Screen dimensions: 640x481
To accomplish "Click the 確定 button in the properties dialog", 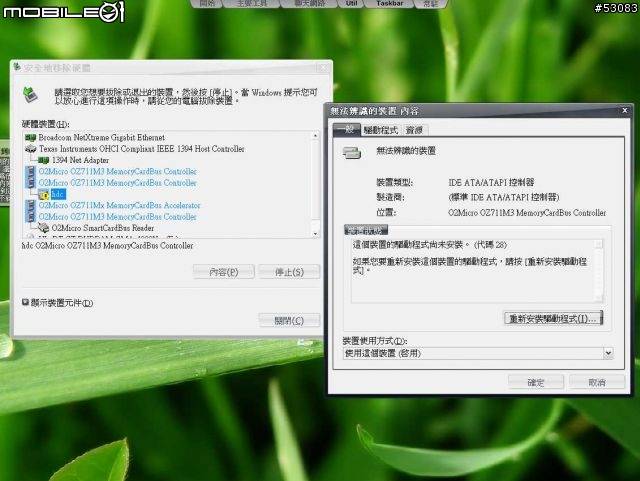I will pyautogui.click(x=536, y=382).
